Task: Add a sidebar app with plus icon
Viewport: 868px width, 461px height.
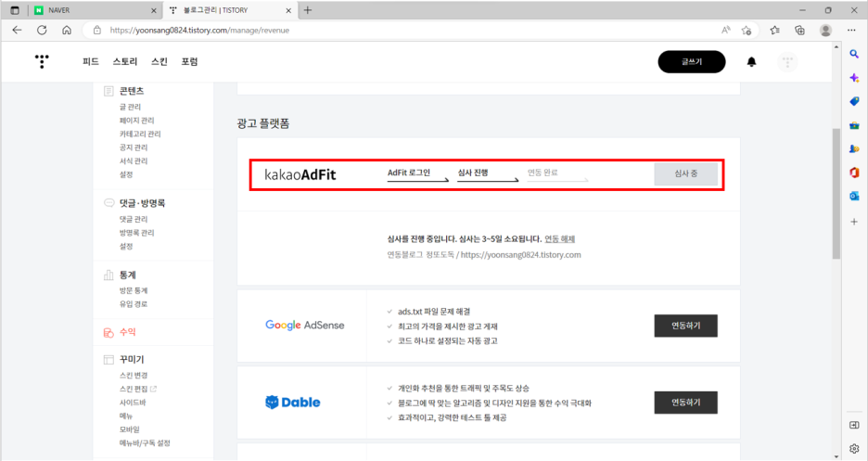Action: click(854, 222)
